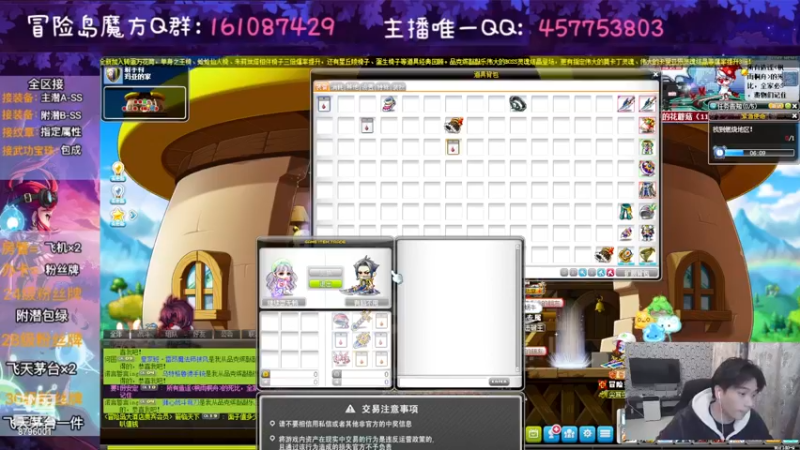Click the right player's name label in trade
800x450 pixels.
click(366, 303)
